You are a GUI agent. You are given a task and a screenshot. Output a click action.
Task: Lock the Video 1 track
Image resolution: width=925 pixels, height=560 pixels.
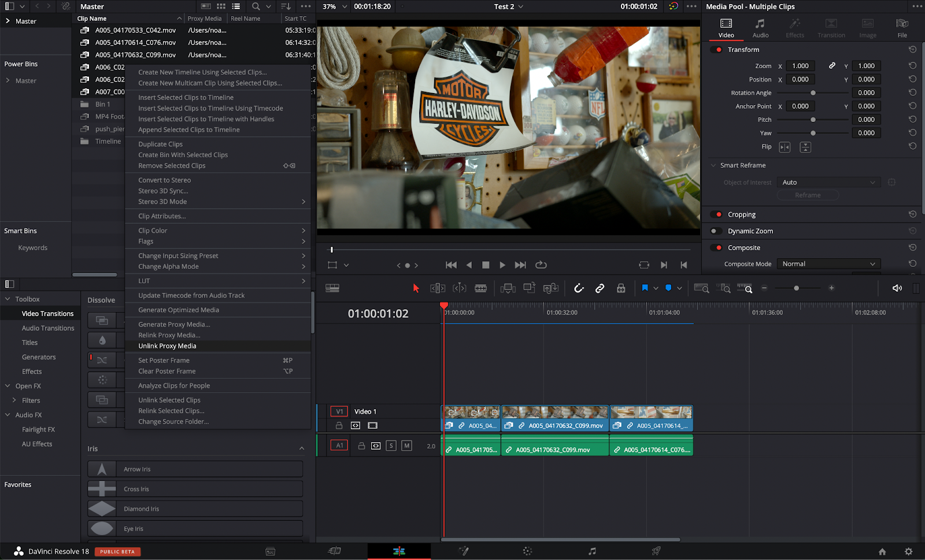coord(339,425)
